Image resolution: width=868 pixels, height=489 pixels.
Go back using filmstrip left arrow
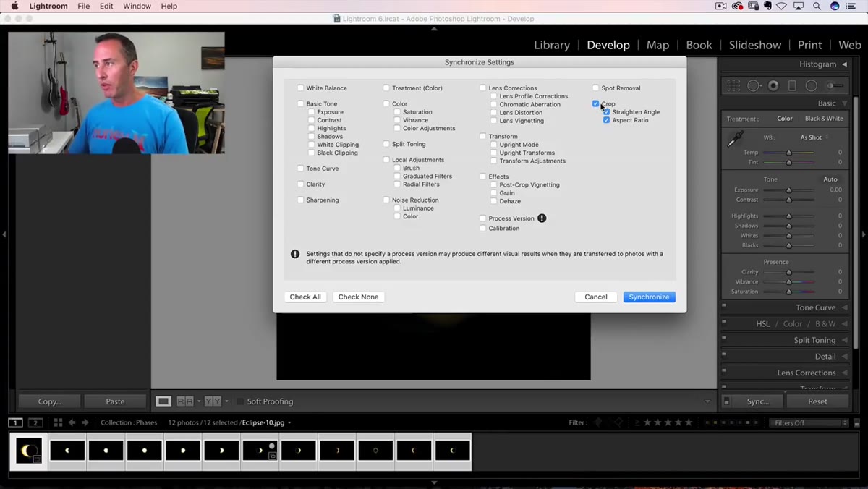pyautogui.click(x=72, y=422)
